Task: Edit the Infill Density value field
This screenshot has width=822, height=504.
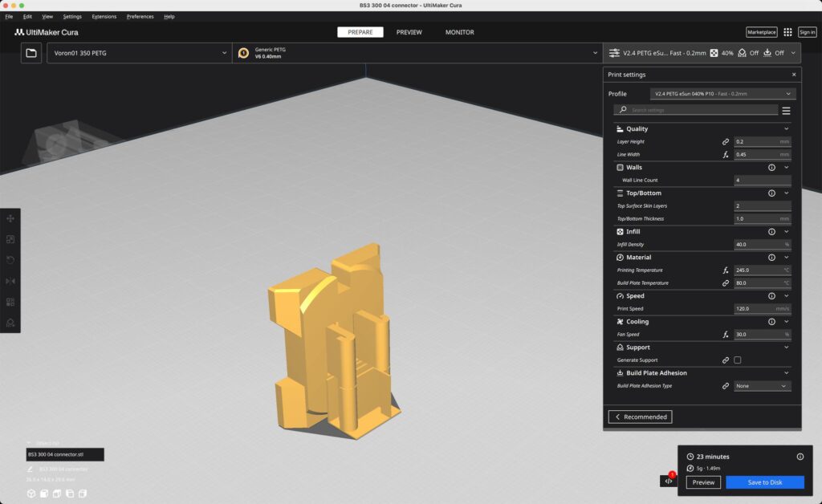Action: click(x=763, y=244)
